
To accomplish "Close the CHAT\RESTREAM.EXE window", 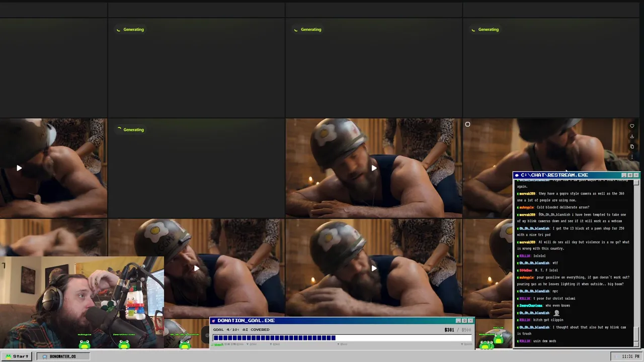I will [636, 175].
